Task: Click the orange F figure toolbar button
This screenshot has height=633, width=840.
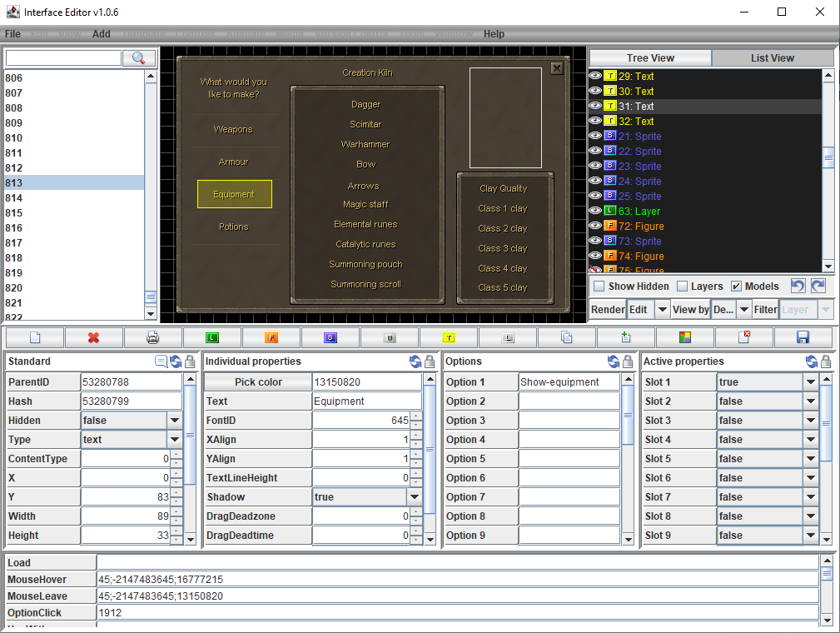Action: (x=271, y=337)
